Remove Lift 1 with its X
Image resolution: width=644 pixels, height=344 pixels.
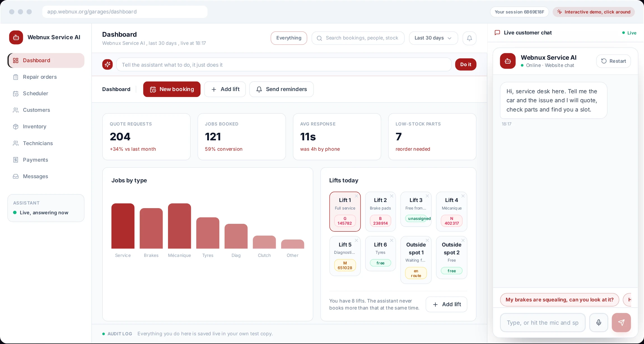tap(356, 196)
